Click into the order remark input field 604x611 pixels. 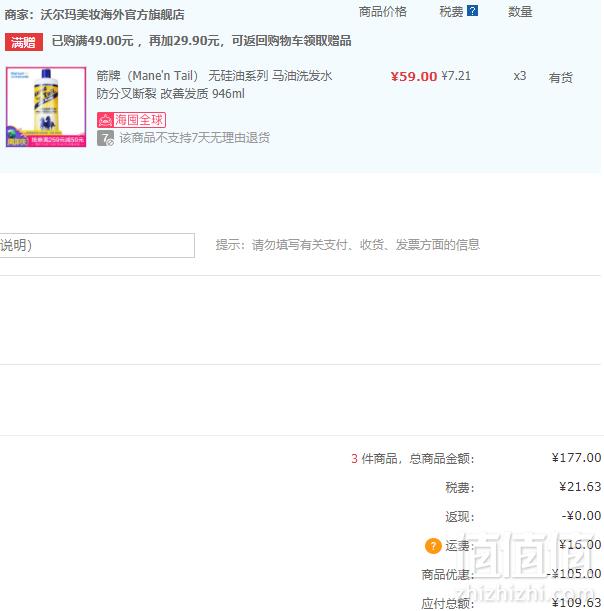(97, 245)
